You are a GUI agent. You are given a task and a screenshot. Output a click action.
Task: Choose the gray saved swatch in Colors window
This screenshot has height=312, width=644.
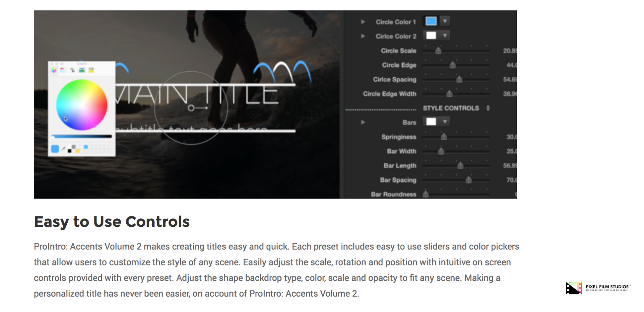coord(74,147)
